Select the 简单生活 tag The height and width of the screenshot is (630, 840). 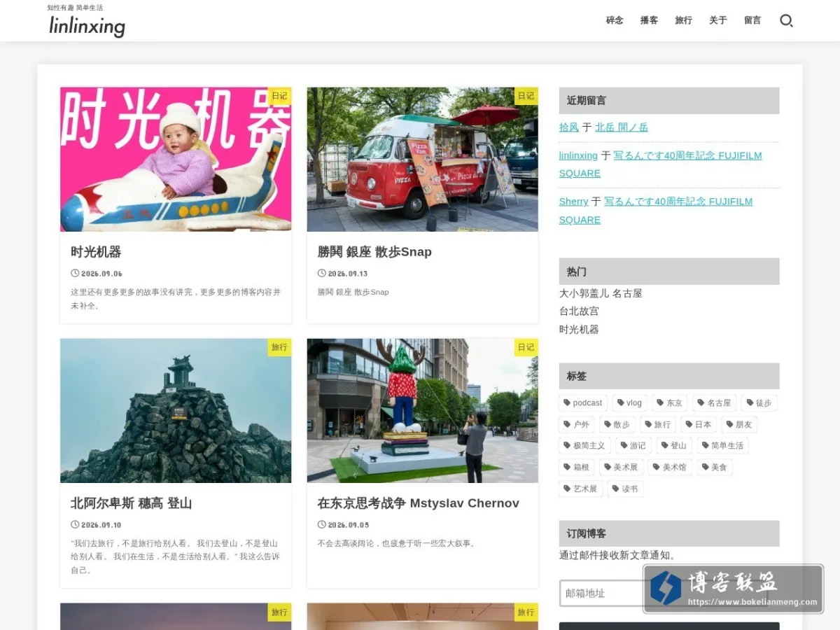(x=723, y=445)
